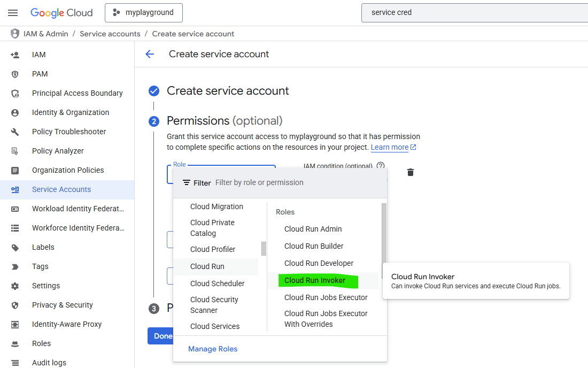588x368 pixels.
Task: Open the Learn more link
Action: click(x=390, y=147)
